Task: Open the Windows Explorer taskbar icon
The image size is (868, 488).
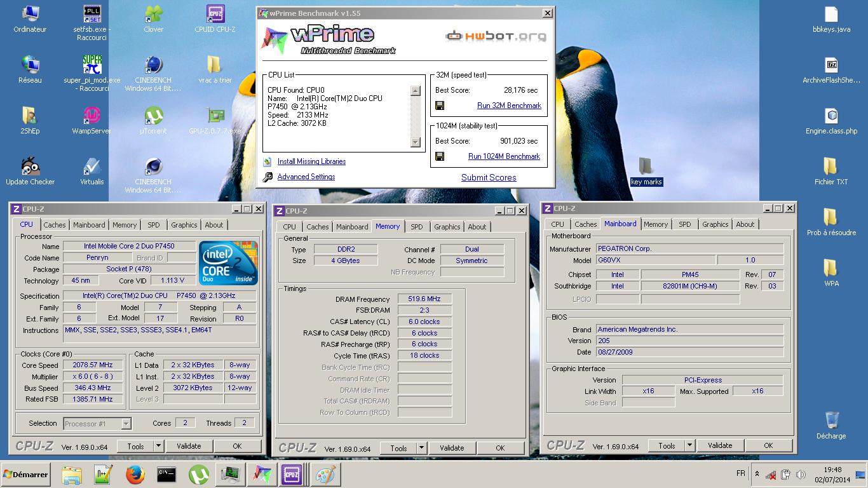Action: [71, 475]
